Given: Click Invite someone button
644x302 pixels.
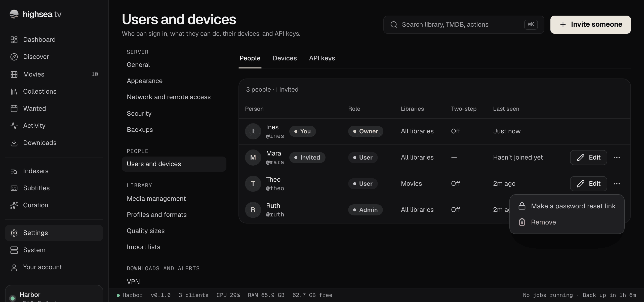Looking at the screenshot, I should (x=591, y=25).
